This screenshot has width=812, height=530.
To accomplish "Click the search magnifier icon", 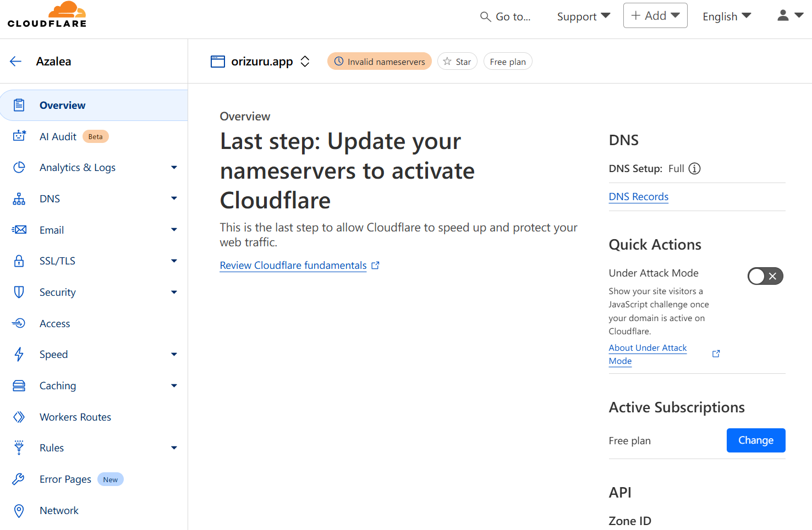I will (485, 17).
